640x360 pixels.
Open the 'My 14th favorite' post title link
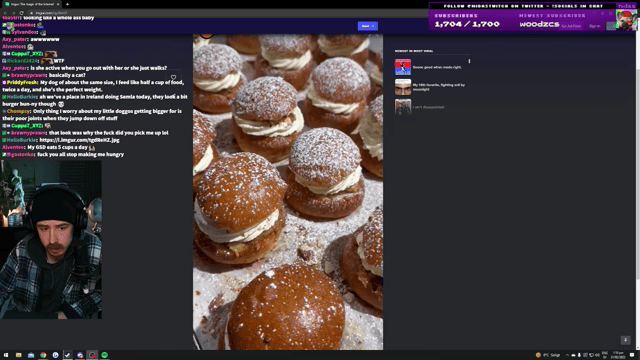[x=439, y=87]
